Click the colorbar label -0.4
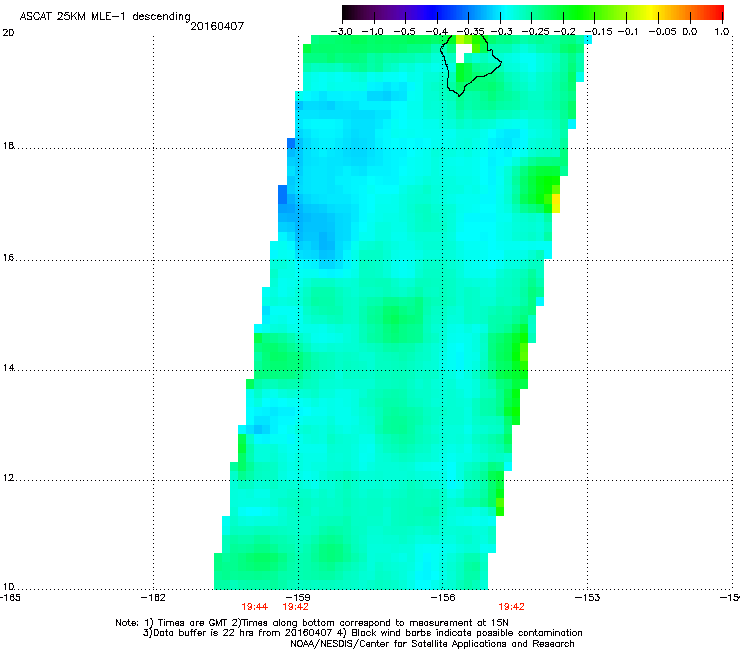Image resolution: width=740 pixels, height=650 pixels. pos(437,32)
